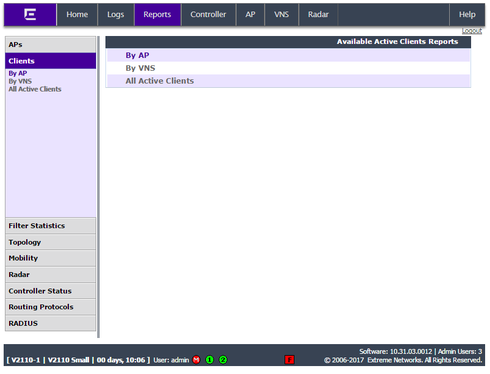Image resolution: width=490 pixels, height=374 pixels.
Task: Collapse the Clients sidebar section
Action: 50,61
